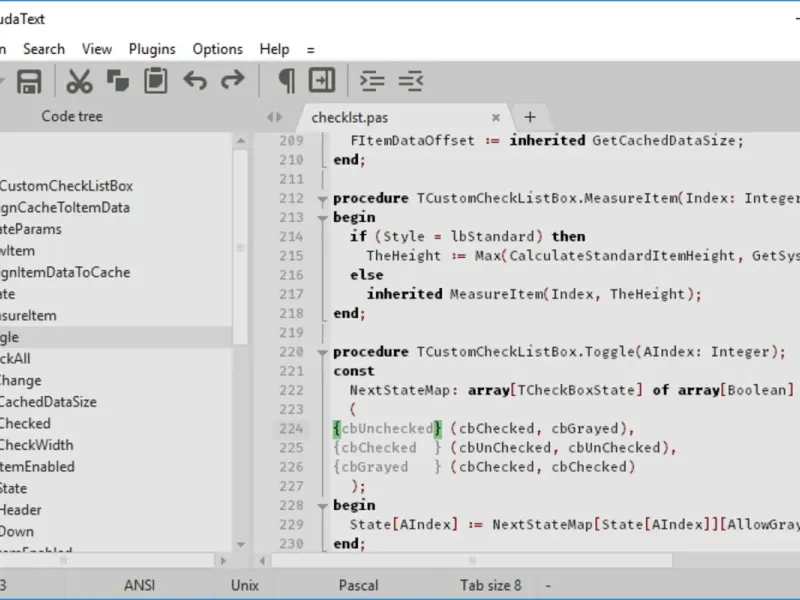Close the checklst.pas tab
Viewport: 800px width, 600px height.
[x=495, y=118]
